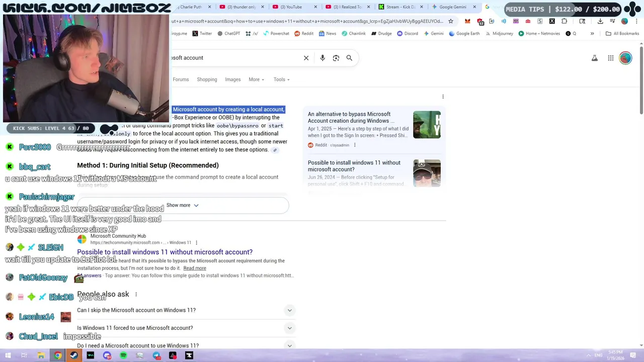Switch to the Forums search tab
Viewport: 644px width, 362px height.
[181, 79]
